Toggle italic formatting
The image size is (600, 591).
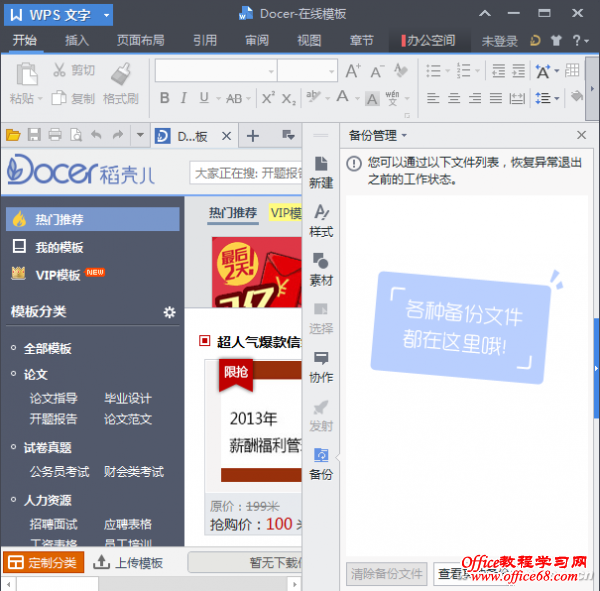pos(185,98)
